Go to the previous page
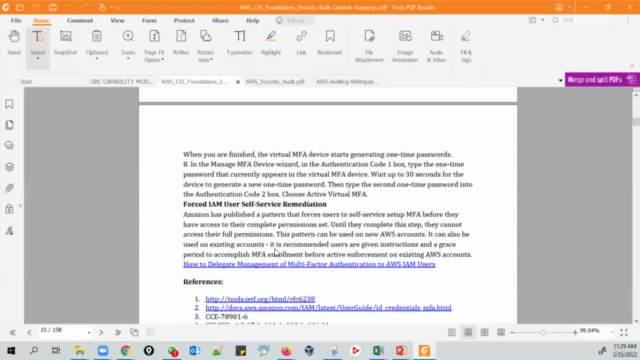This screenshot has height=360, width=640. coord(29,333)
